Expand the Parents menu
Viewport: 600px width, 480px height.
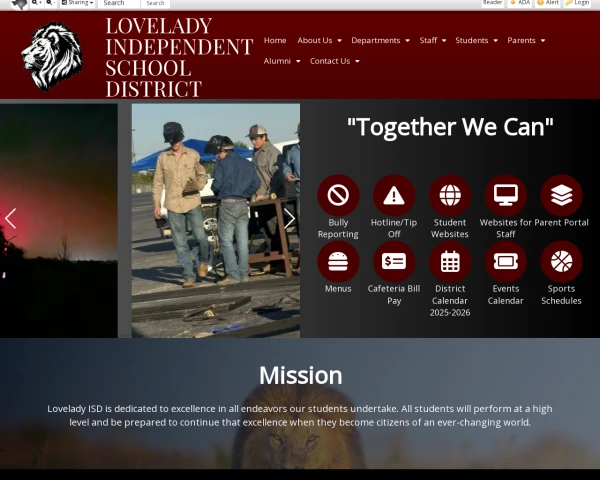tap(526, 40)
